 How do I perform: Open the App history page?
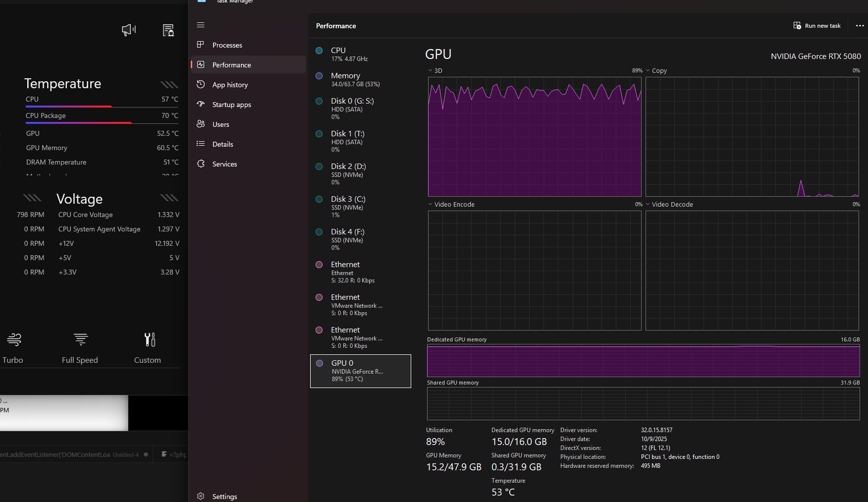[230, 85]
